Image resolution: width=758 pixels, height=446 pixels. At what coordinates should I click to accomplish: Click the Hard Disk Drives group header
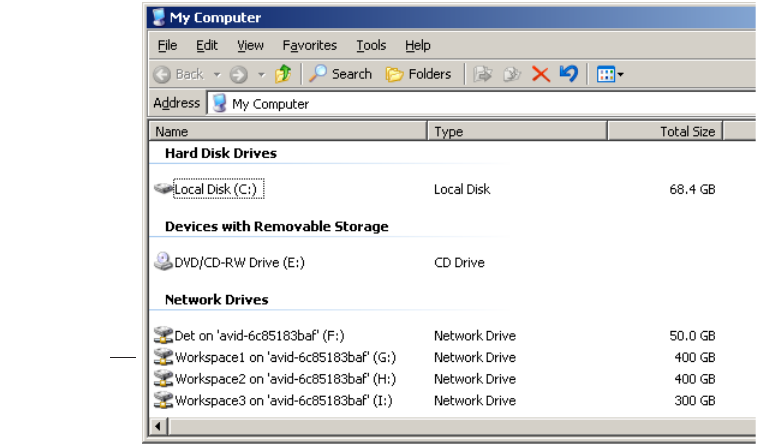tap(221, 153)
